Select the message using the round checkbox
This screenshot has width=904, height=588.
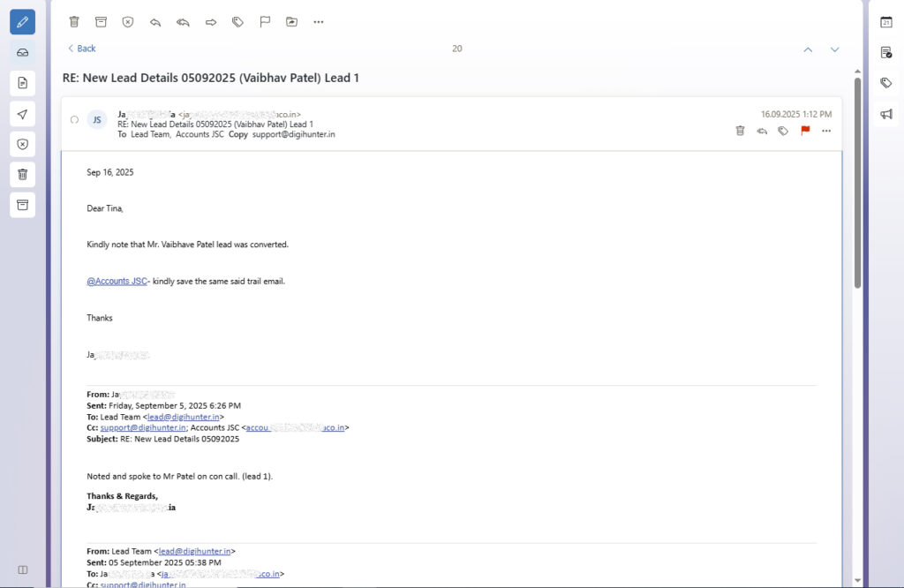pos(74,120)
